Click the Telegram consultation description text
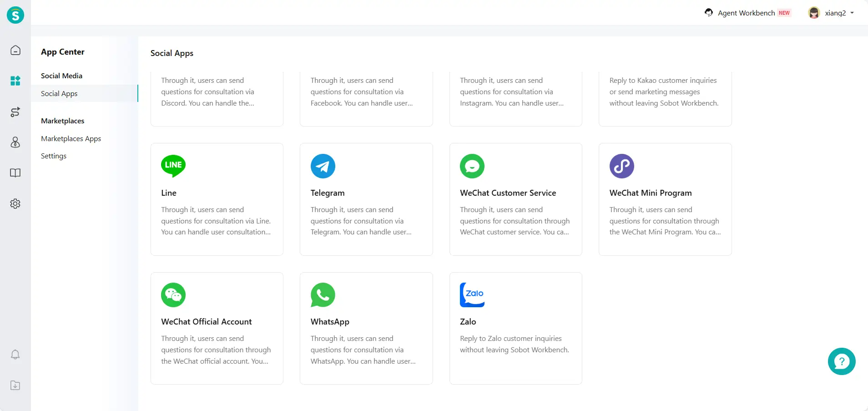This screenshot has height=411, width=868. [361, 221]
